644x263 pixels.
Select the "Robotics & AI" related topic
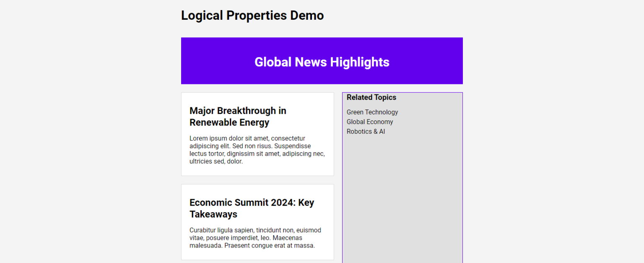pos(366,131)
